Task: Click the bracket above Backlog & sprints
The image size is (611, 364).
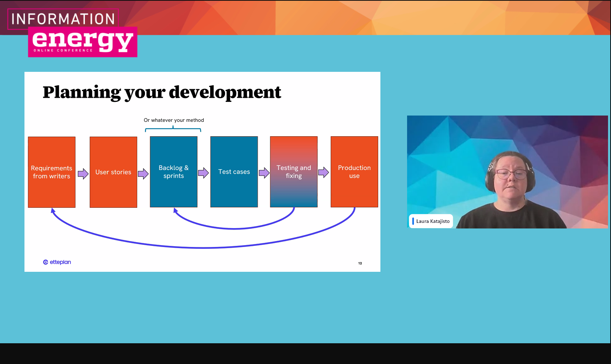Action: [x=173, y=129]
